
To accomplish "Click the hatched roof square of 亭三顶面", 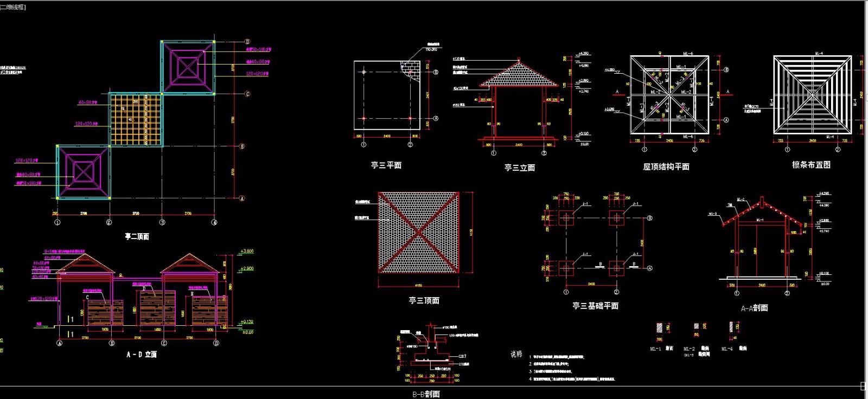I will (x=419, y=233).
